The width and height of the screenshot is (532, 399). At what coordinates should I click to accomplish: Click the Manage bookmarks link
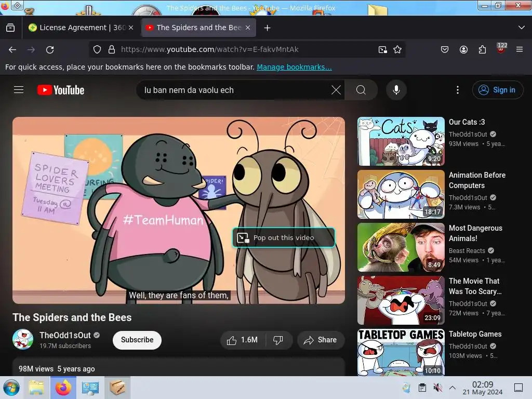click(294, 67)
